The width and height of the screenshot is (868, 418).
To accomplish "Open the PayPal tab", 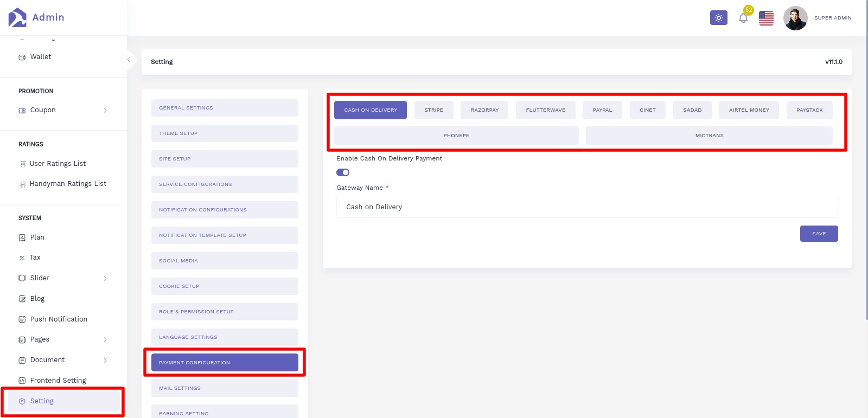I will (602, 110).
